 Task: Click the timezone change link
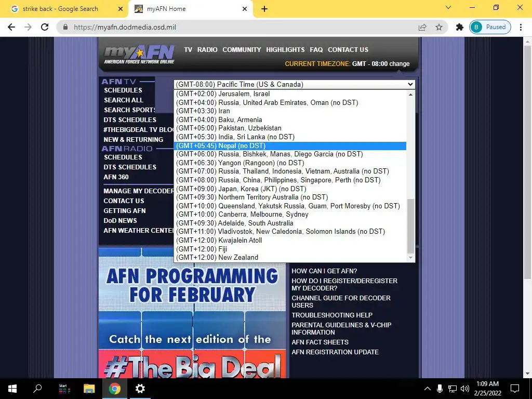click(x=400, y=64)
